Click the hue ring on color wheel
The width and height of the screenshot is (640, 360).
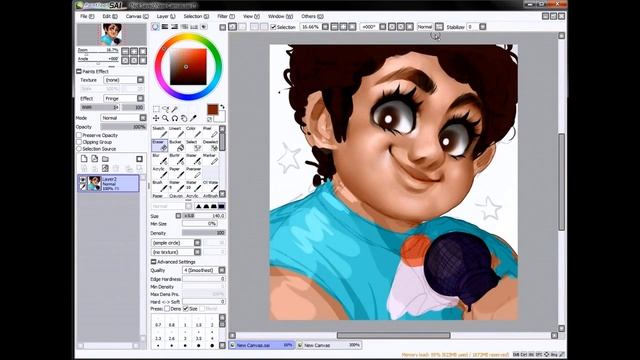(189, 38)
